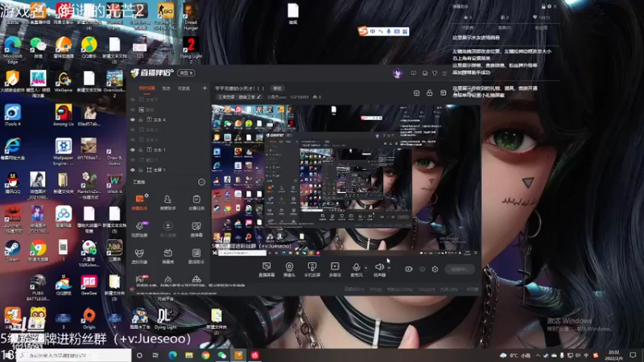
Task: Open Microsoft Edge desktop shortcut
Action: click(x=13, y=50)
